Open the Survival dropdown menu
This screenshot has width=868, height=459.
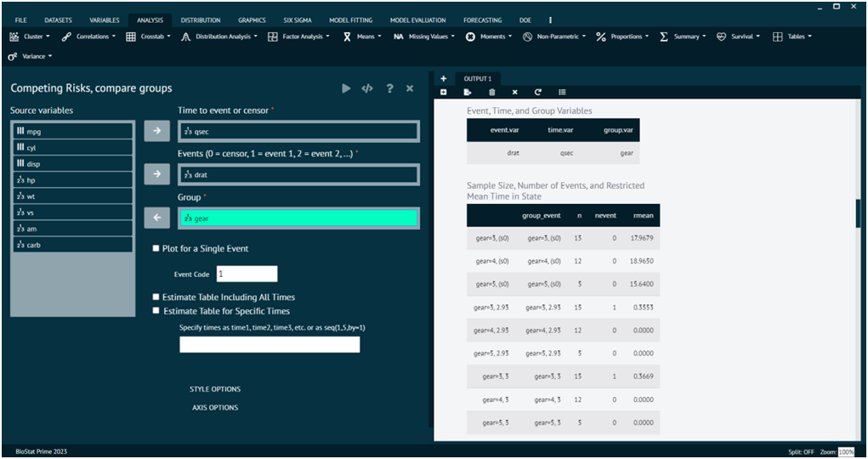coord(740,37)
